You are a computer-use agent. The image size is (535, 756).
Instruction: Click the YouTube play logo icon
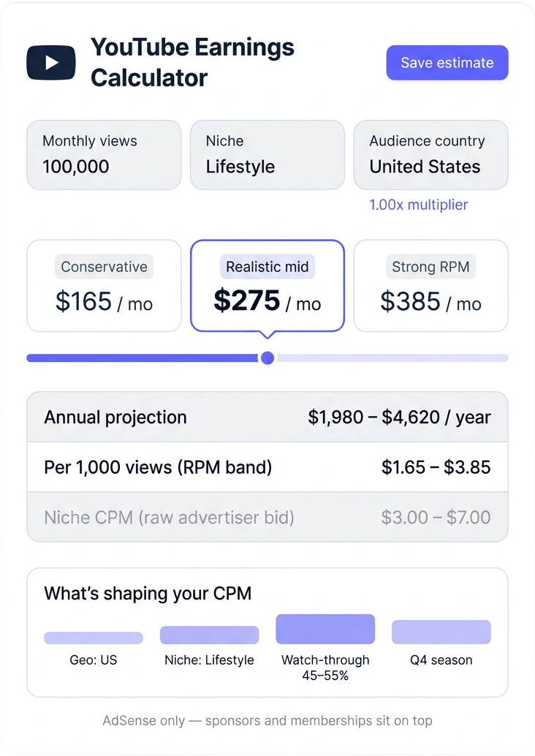click(51, 62)
